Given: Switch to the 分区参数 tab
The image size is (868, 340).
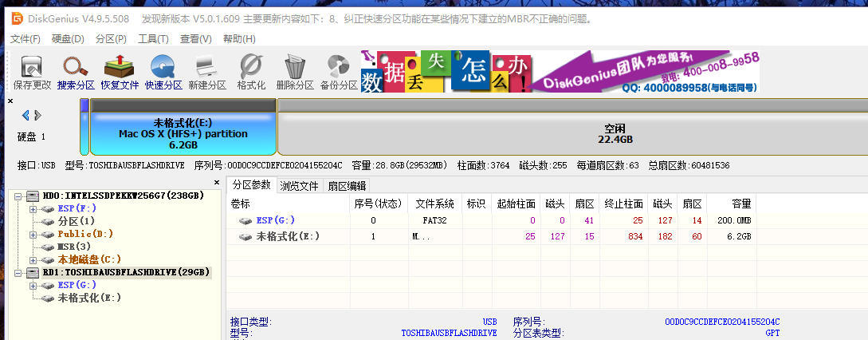Looking at the screenshot, I should pyautogui.click(x=252, y=184).
